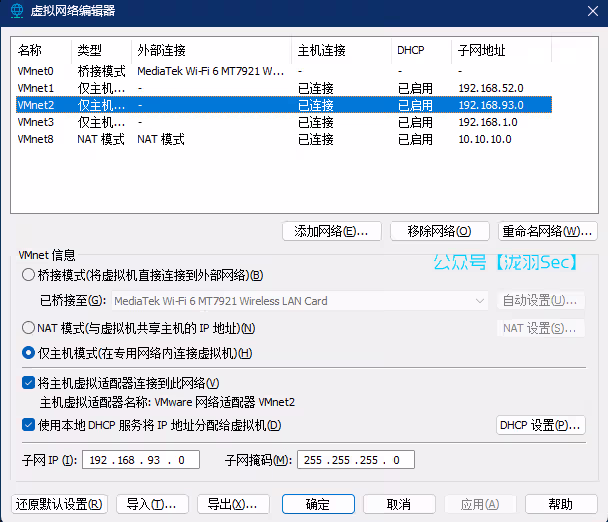608x522 pixels.
Task: Select the VMnet8 NAT network entry
Action: tap(36, 139)
